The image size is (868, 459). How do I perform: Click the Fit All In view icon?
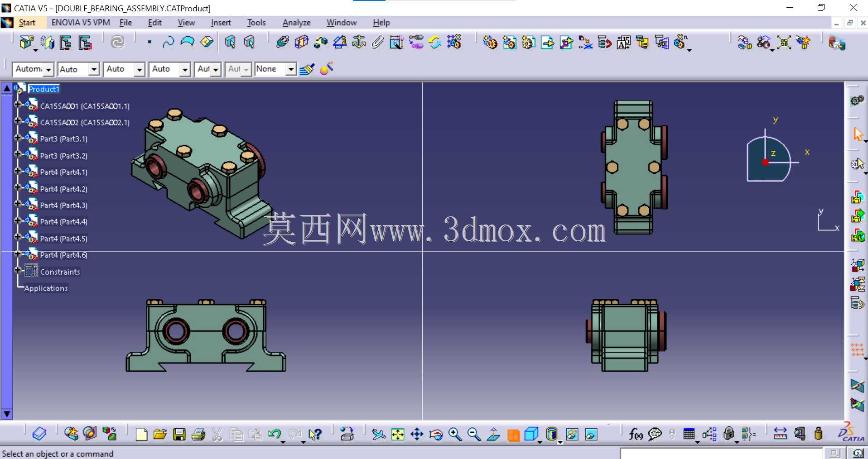pos(398,435)
